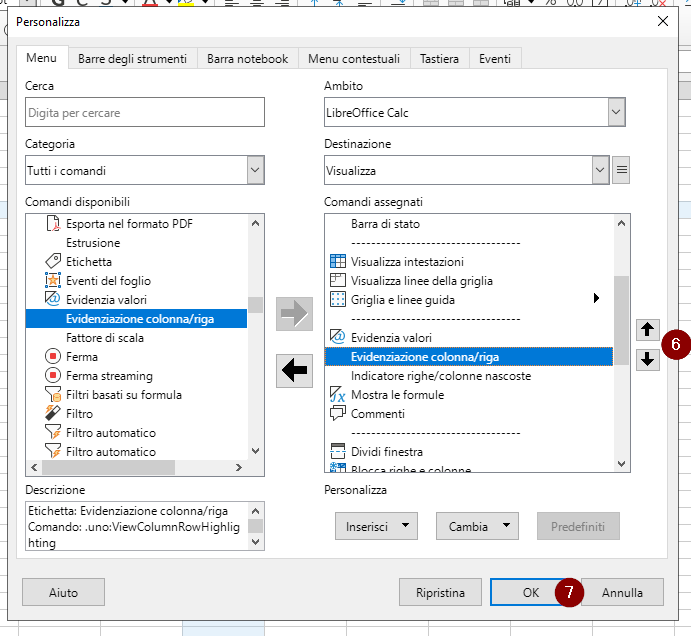Open the hamburger menu next to Destinazione
Screen dimensions: 691x636
click(622, 170)
